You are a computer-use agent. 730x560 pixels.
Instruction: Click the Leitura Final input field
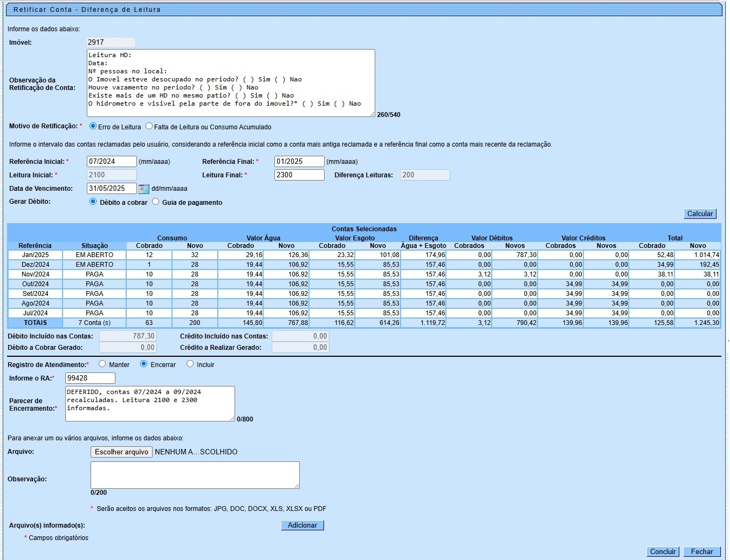[x=299, y=175]
